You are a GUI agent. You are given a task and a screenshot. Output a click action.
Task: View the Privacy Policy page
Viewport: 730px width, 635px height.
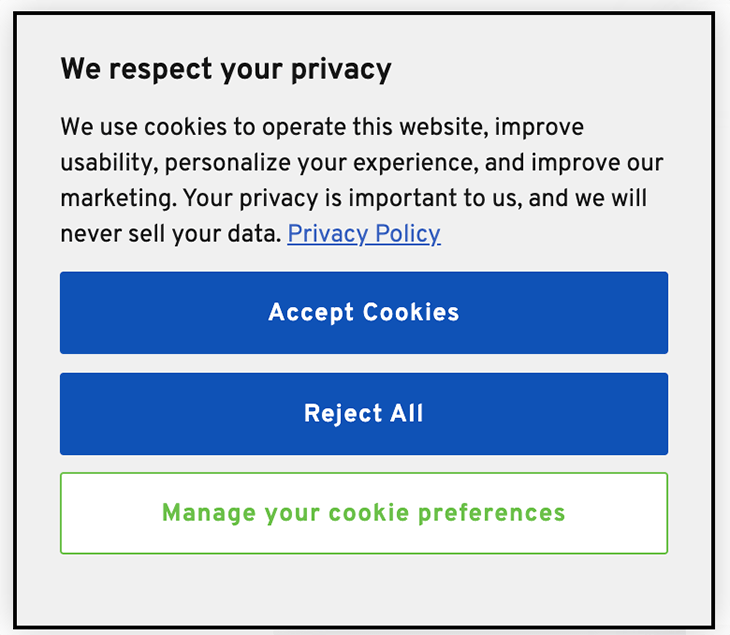click(x=364, y=234)
